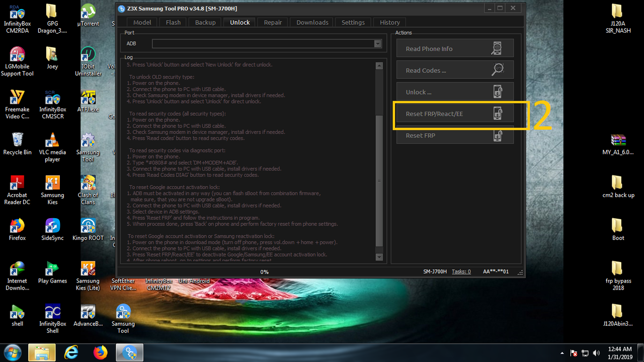
Task: Launch the VLC media player shortcut
Action: pyautogui.click(x=52, y=147)
